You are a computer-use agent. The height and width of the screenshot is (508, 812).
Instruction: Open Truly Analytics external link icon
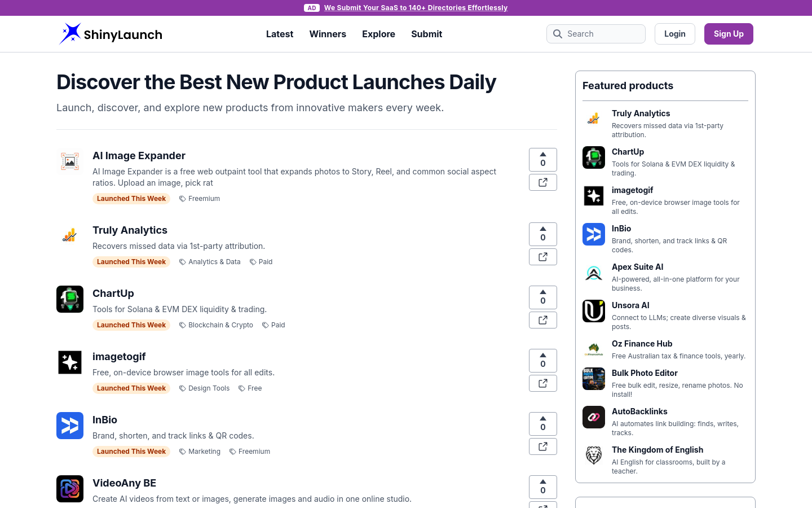click(x=543, y=257)
